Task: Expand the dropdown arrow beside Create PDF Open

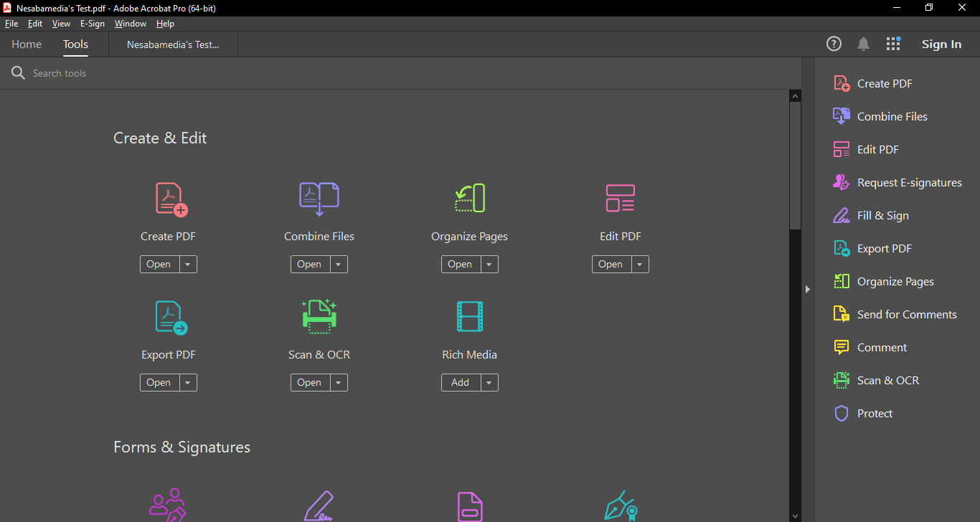Action: coord(188,265)
